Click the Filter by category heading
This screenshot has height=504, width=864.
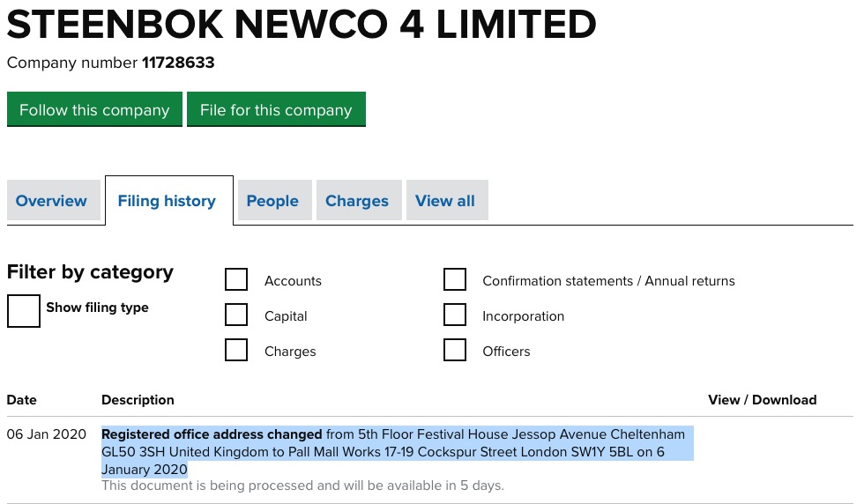click(x=90, y=272)
